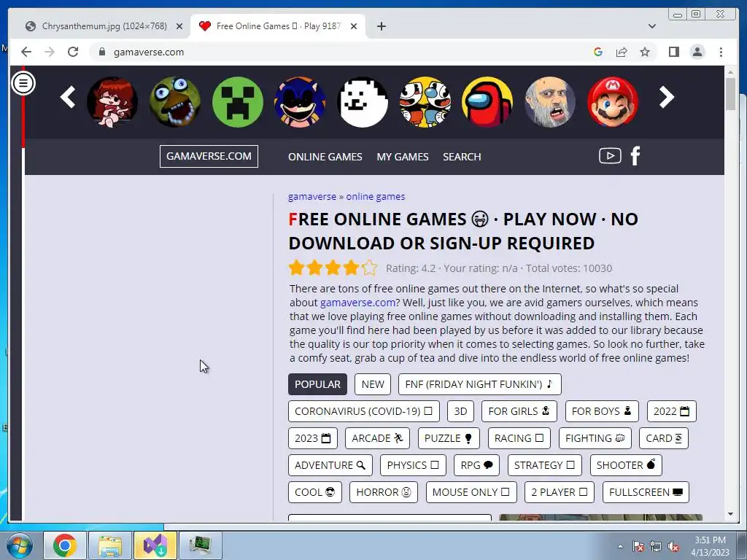Viewport: 747px width, 560px height.
Task: Choose the 3D category
Action: click(x=461, y=411)
